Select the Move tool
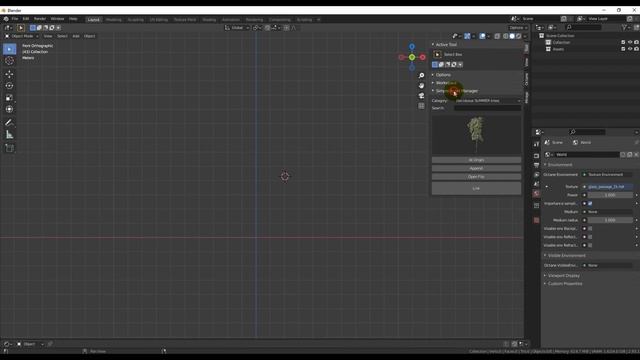Screen dimensions: 640x360 9,74
